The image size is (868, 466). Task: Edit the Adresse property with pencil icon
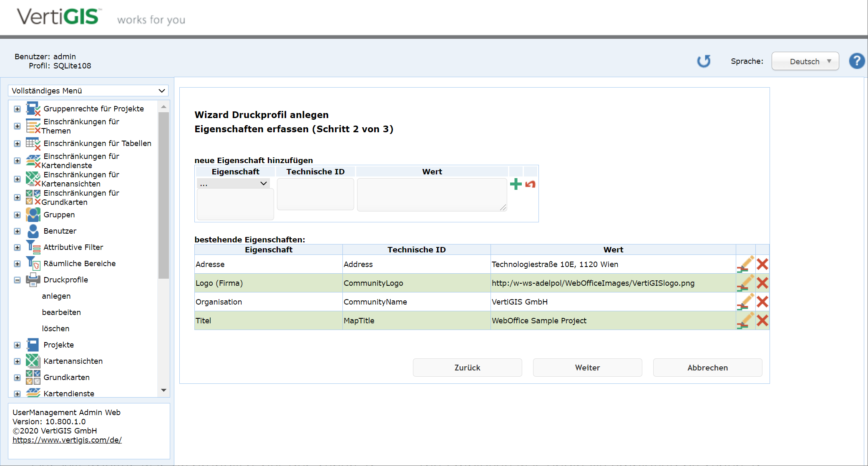click(745, 264)
